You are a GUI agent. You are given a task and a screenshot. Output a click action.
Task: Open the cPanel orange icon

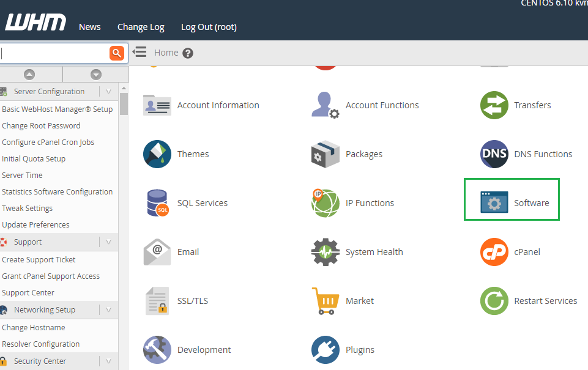(494, 252)
